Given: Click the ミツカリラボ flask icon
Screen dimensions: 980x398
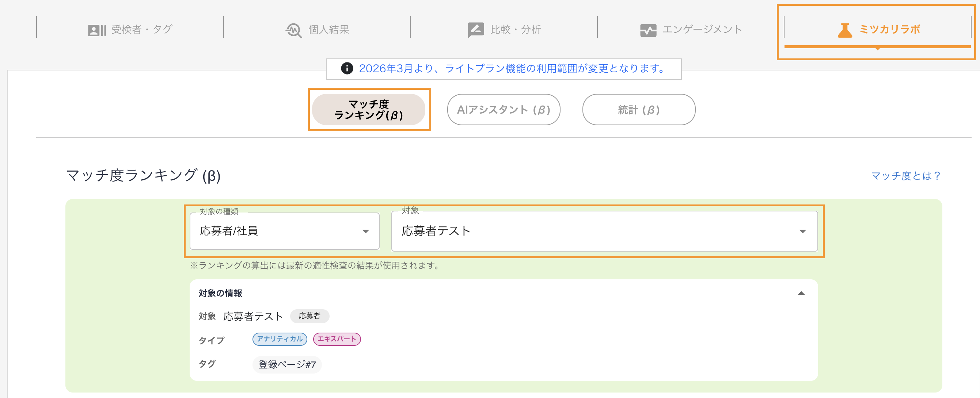Looking at the screenshot, I should [844, 30].
